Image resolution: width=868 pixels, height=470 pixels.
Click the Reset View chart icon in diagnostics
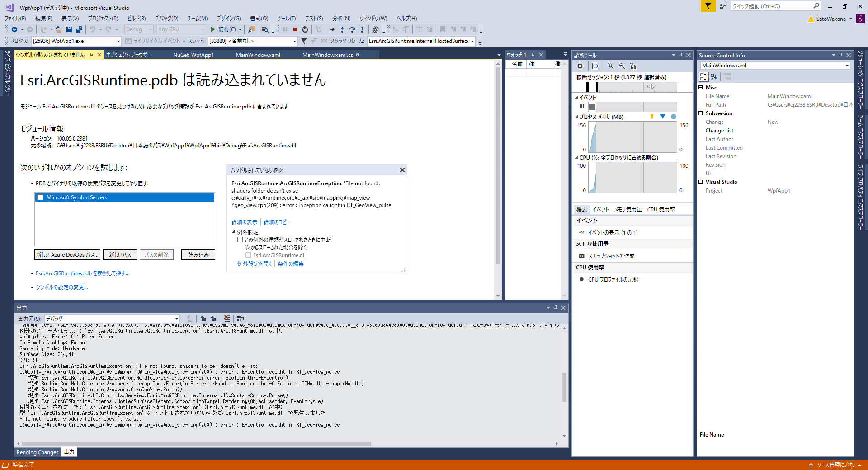(x=633, y=66)
